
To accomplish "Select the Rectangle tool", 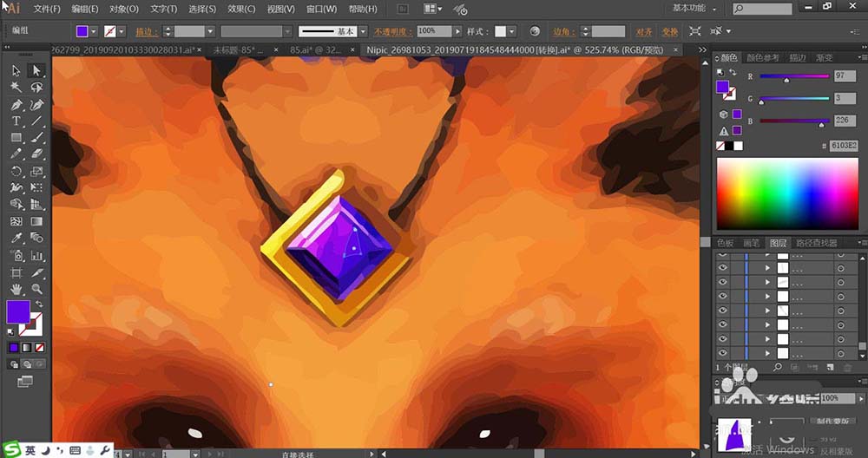I will click(x=16, y=138).
